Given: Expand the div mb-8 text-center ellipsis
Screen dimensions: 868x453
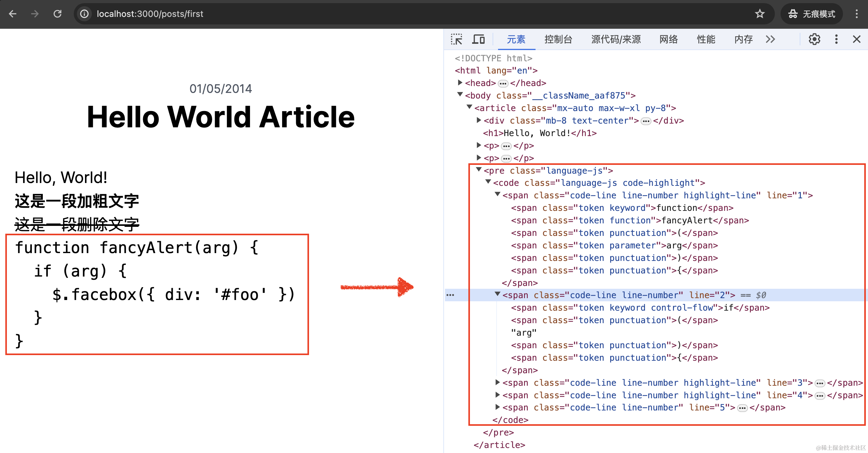Looking at the screenshot, I should [x=646, y=121].
